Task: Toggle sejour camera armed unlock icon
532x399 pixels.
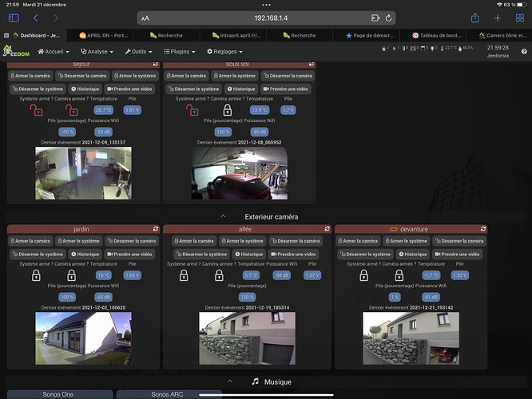Action: 71,110
